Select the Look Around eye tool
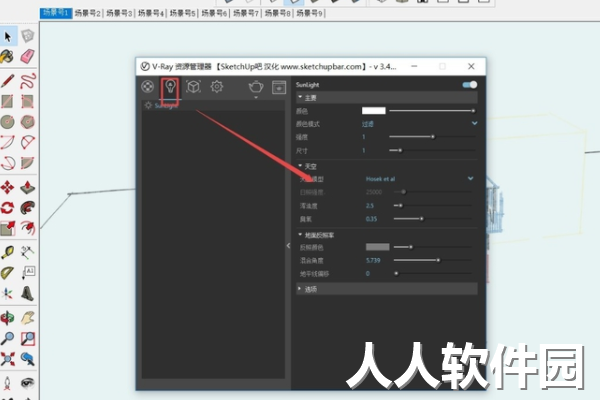The width and height of the screenshot is (600, 400). tap(28, 383)
